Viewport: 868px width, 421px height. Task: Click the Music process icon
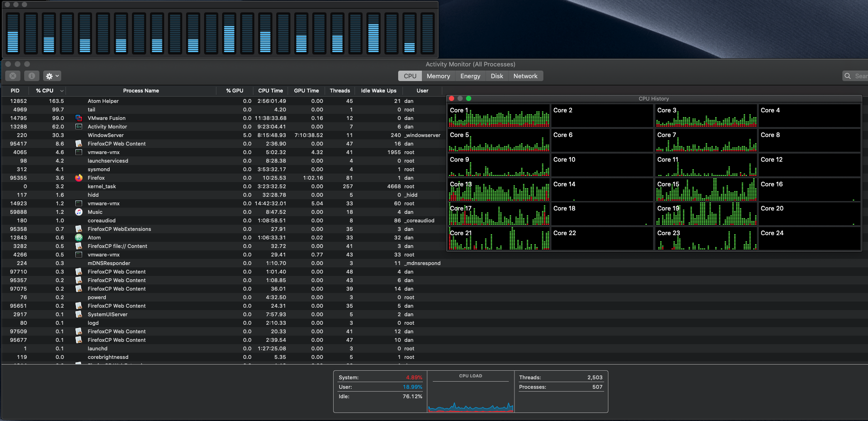coord(79,212)
